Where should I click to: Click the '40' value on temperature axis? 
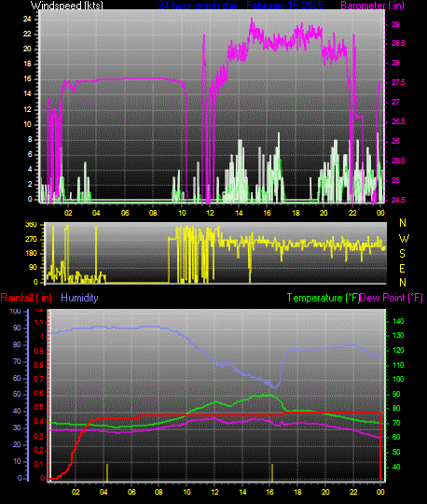pos(396,467)
